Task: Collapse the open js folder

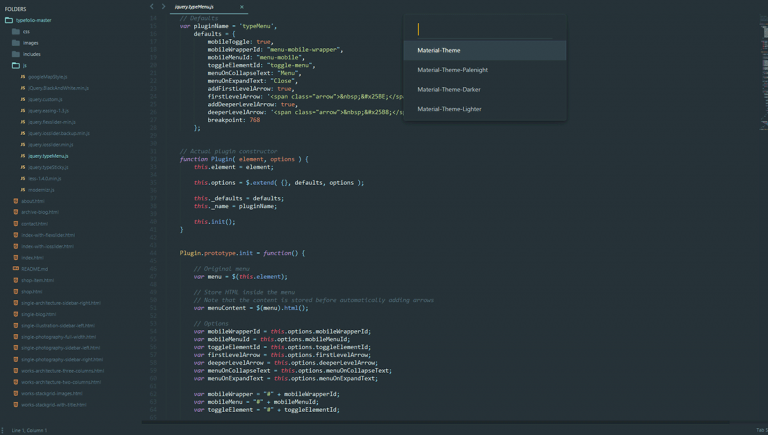Action: (16, 65)
